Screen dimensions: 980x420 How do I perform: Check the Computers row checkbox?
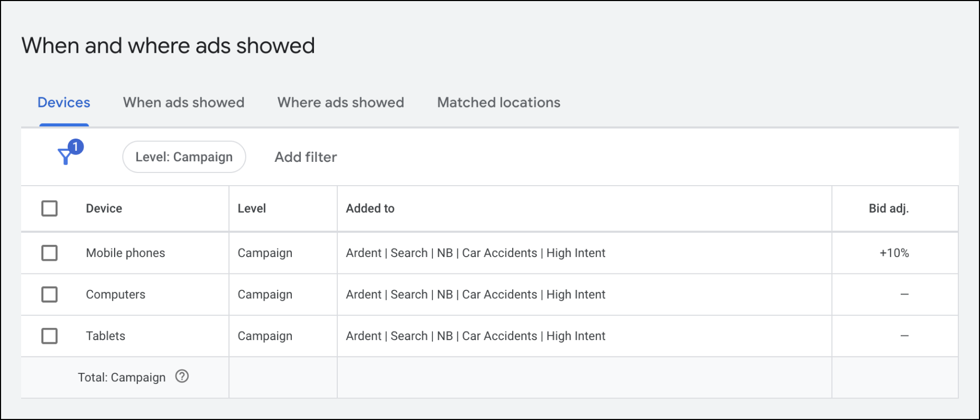(50, 294)
